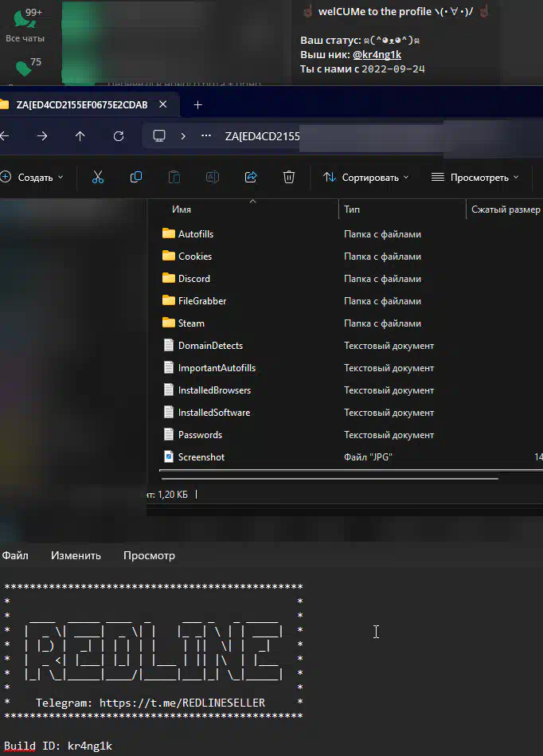
Task: Open the Создать dropdown
Action: coord(33,178)
